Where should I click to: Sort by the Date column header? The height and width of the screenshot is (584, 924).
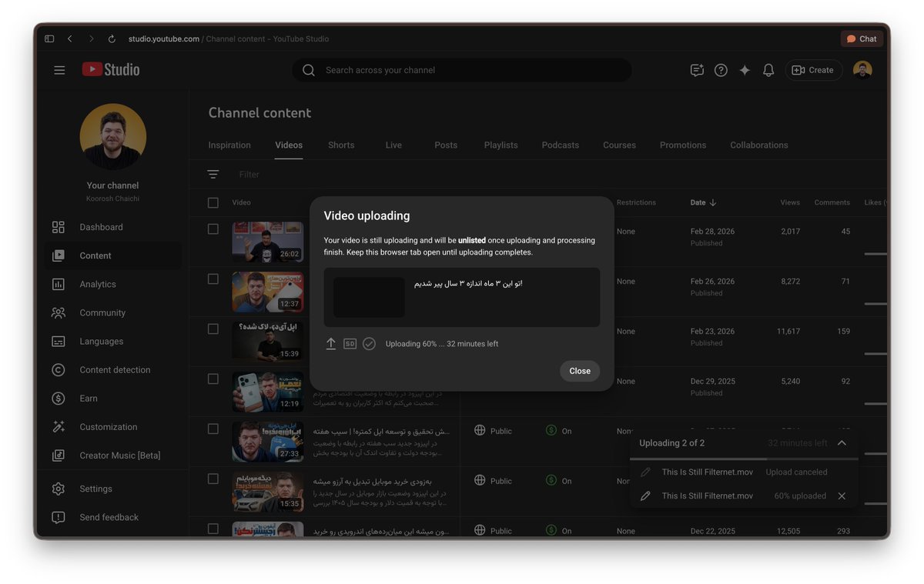(703, 203)
